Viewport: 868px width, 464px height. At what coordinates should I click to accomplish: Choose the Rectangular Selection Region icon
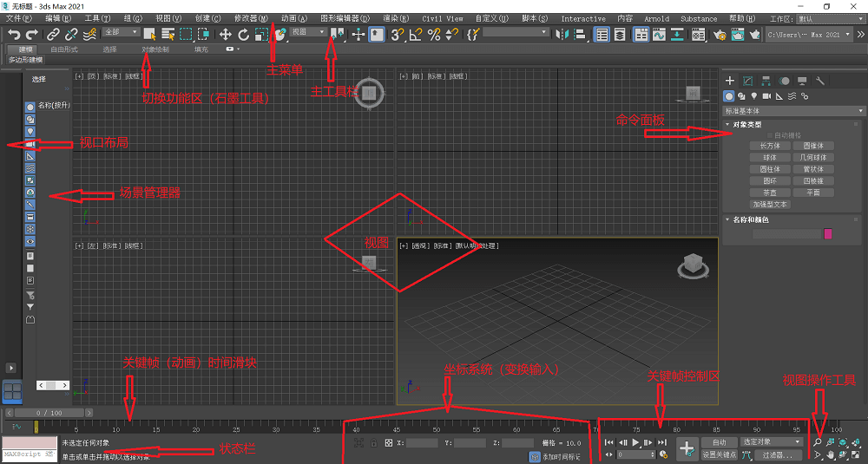click(x=186, y=35)
